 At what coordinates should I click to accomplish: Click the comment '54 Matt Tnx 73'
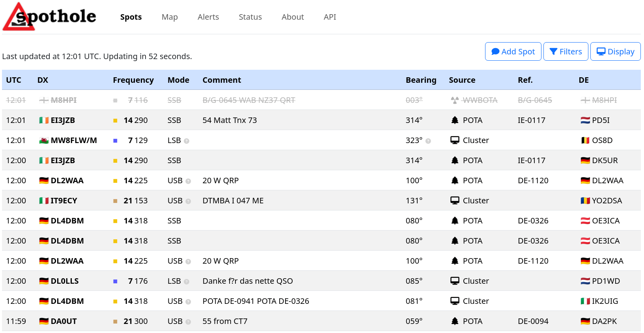pyautogui.click(x=230, y=120)
